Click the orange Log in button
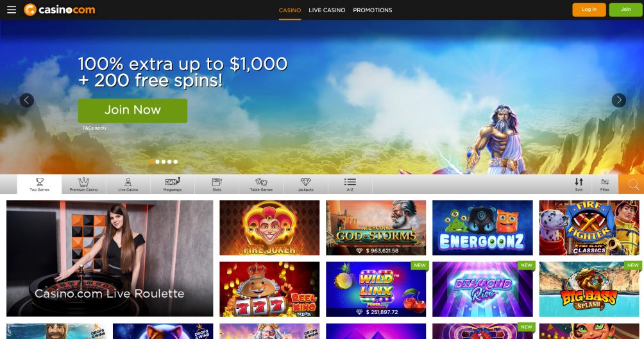The height and width of the screenshot is (339, 644). pyautogui.click(x=589, y=10)
